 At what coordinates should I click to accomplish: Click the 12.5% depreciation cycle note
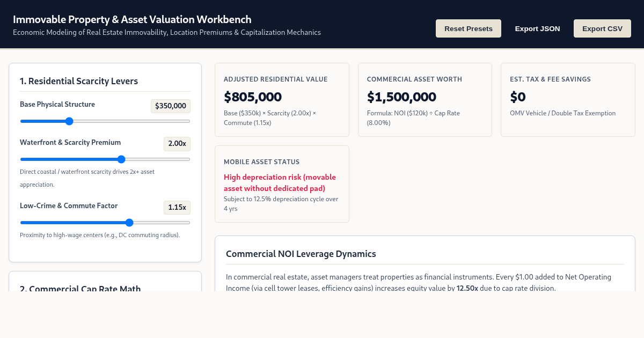[x=281, y=203]
